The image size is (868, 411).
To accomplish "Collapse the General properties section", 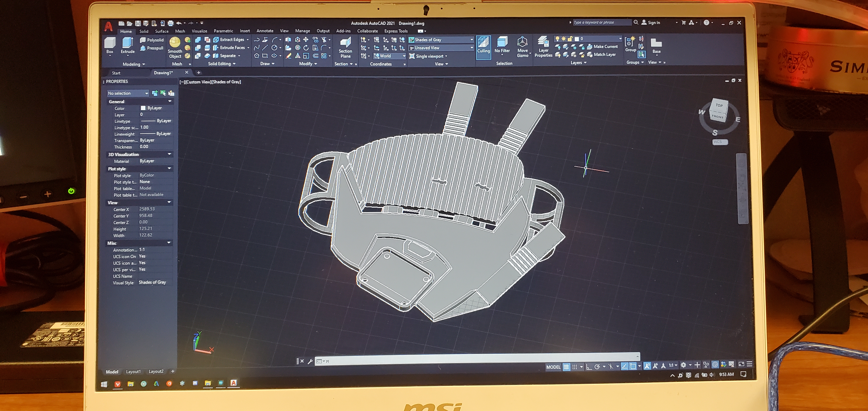I will tap(170, 101).
